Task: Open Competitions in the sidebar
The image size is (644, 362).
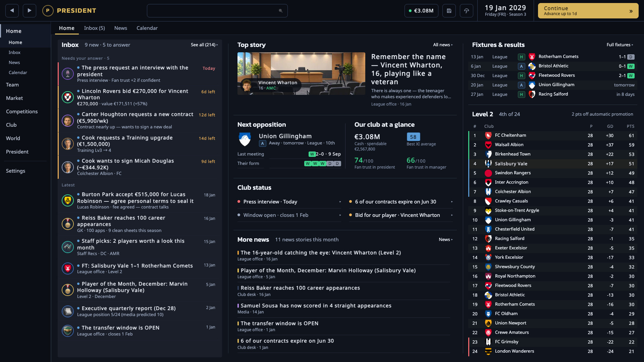Action: click(25, 112)
